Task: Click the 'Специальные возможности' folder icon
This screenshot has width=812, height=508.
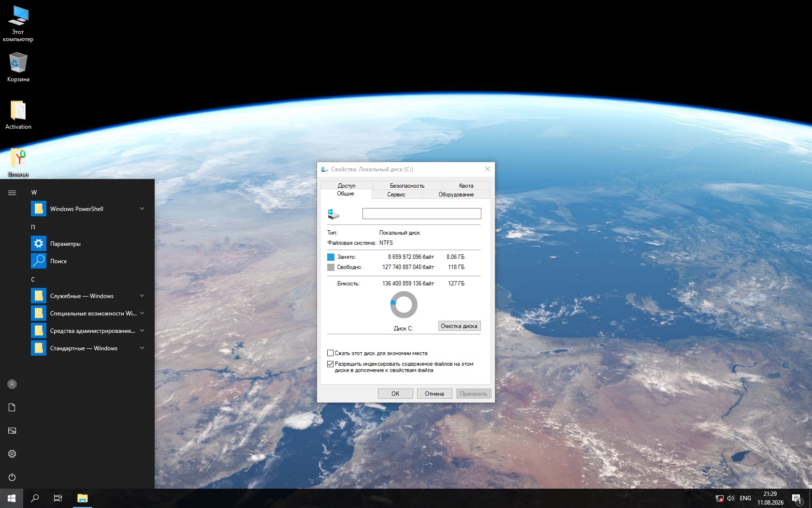Action: pos(39,314)
